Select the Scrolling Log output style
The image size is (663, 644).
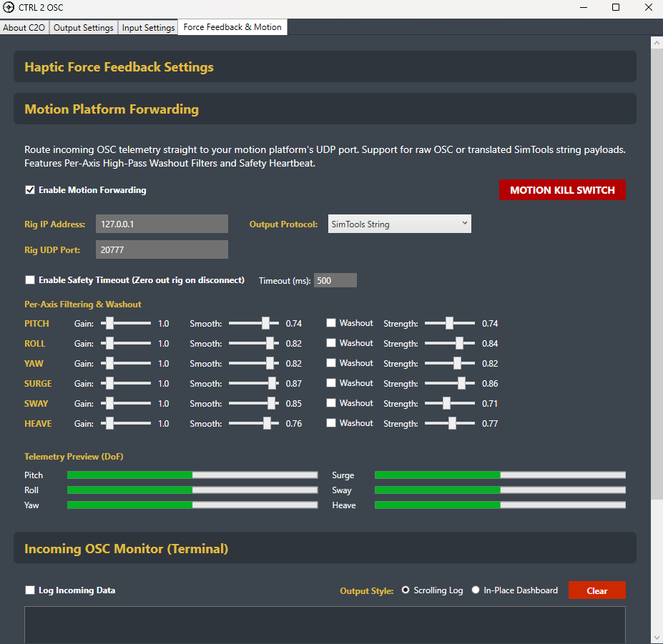(405, 590)
